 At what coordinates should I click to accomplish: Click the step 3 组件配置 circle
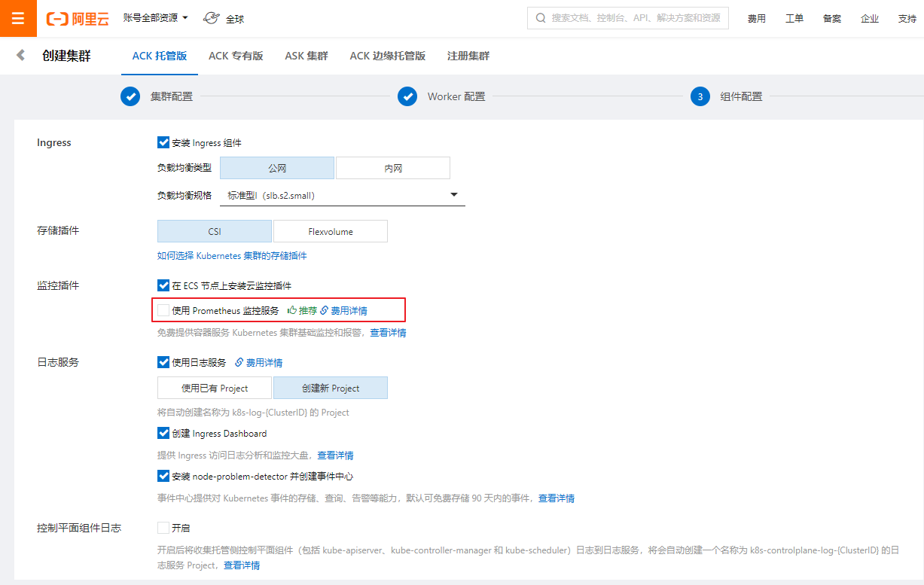pyautogui.click(x=700, y=96)
